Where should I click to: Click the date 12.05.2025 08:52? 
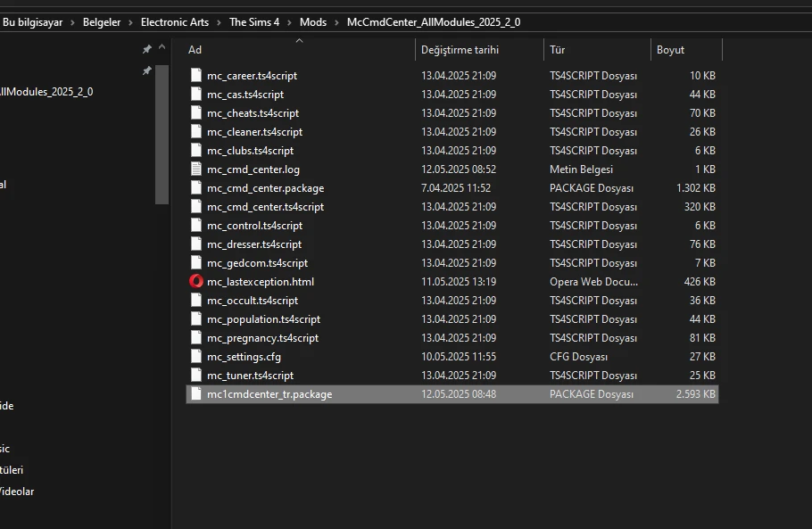tap(459, 169)
